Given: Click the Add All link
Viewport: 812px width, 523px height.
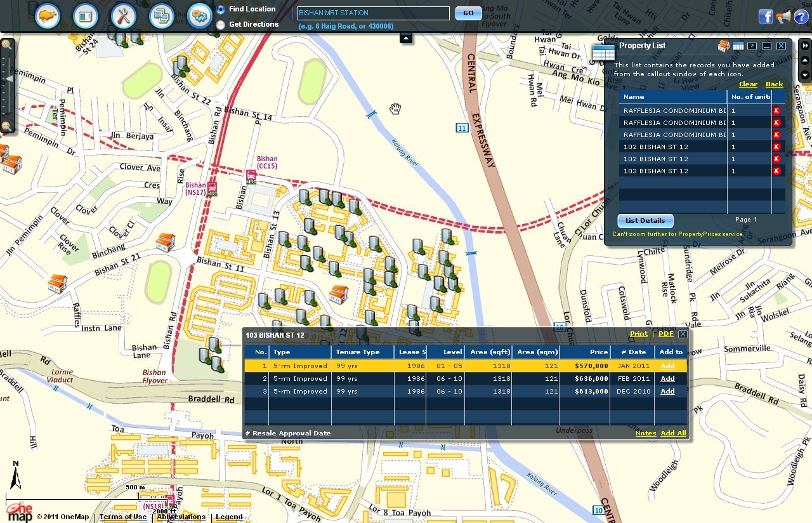Looking at the screenshot, I should (x=673, y=433).
